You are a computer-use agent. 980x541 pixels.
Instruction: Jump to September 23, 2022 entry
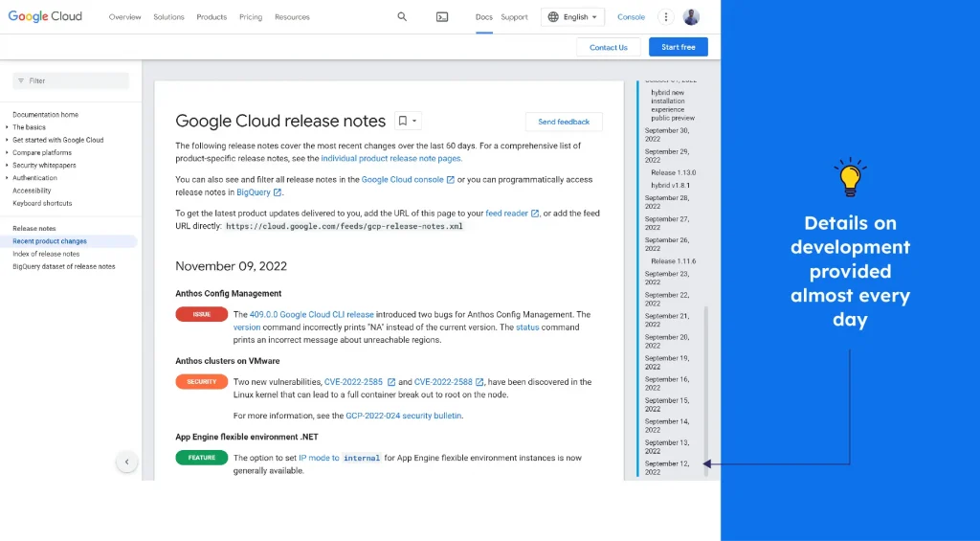[667, 278]
